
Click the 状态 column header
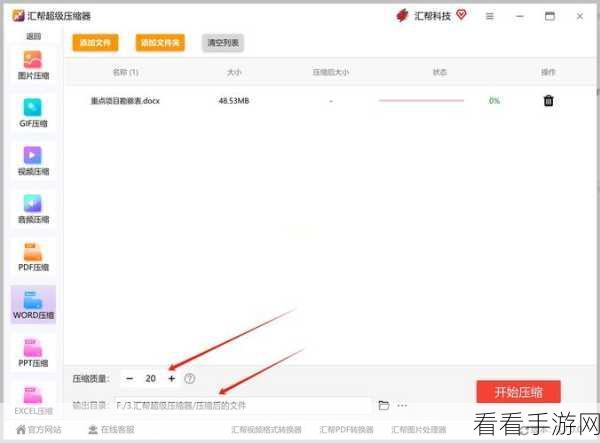[x=440, y=72]
